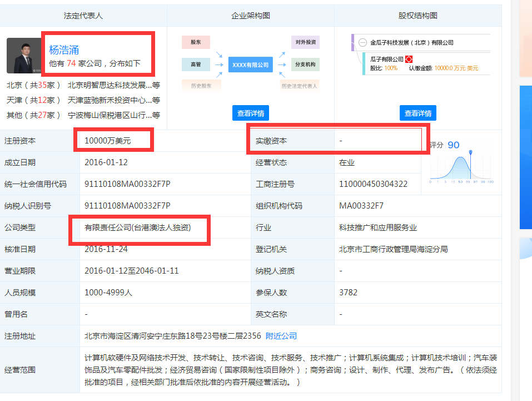Click the XXXX有限公司 center node
The height and width of the screenshot is (401, 532).
tap(250, 64)
